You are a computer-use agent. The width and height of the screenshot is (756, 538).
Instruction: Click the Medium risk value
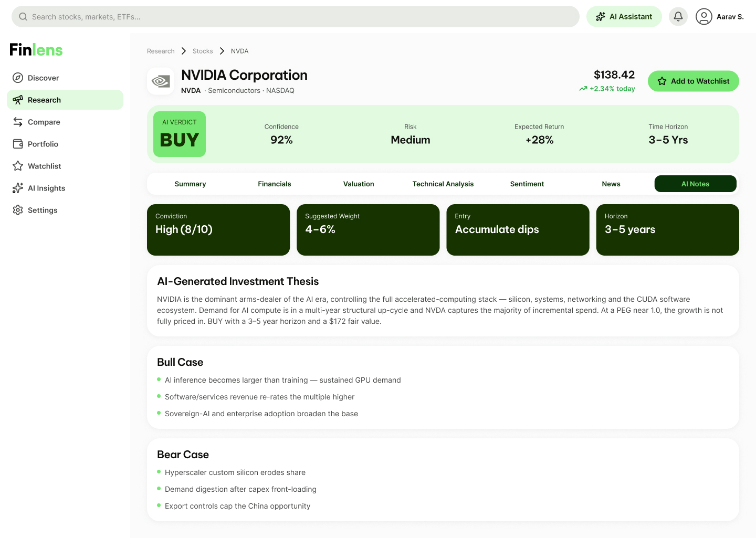(411, 140)
